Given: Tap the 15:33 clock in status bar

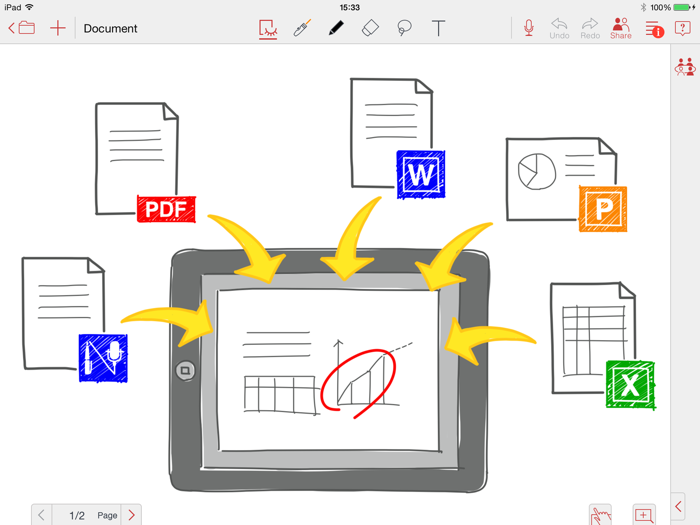Looking at the screenshot, I should pyautogui.click(x=350, y=7).
